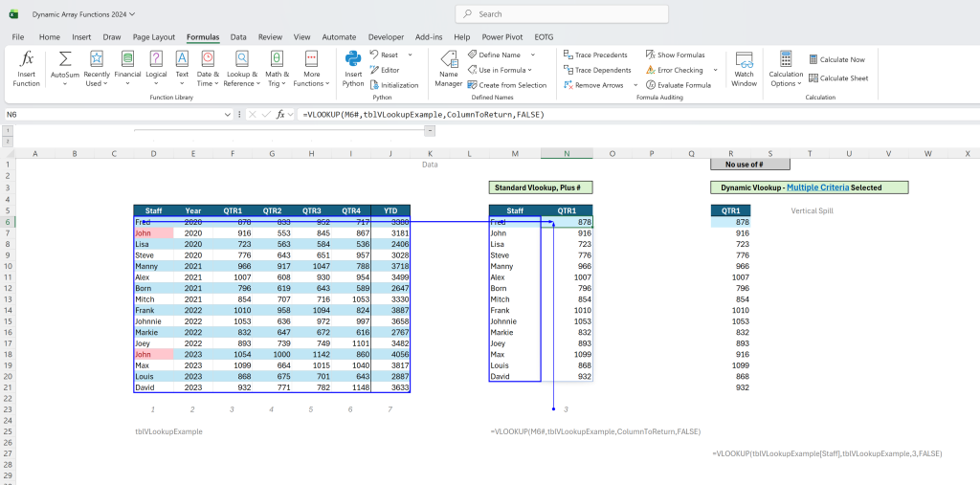Open the Insert Function dialog icon
The width and height of the screenshot is (980, 485).
pos(26,60)
